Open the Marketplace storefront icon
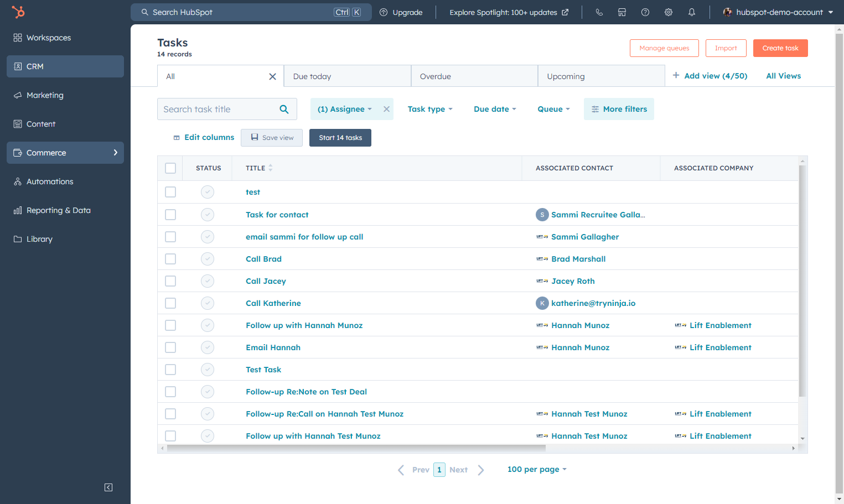Viewport: 844px width, 504px height. 622,12
